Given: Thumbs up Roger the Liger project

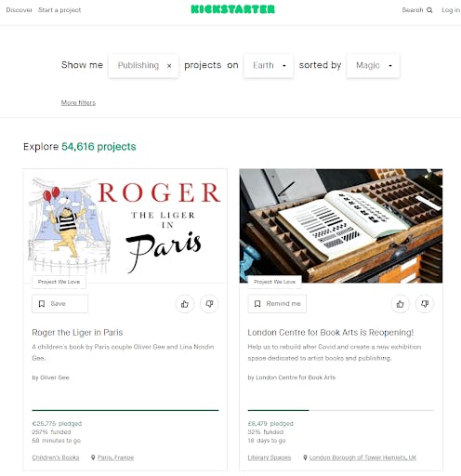Looking at the screenshot, I should point(185,304).
